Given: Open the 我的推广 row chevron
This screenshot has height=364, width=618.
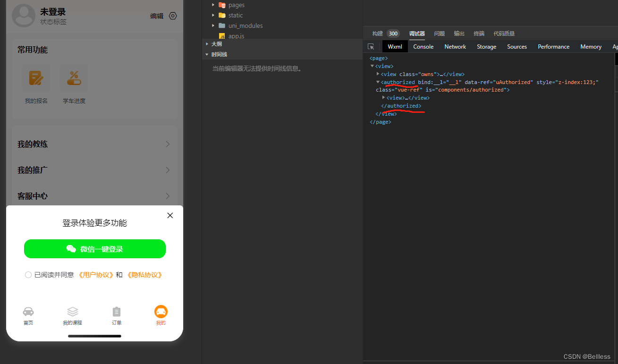Looking at the screenshot, I should (168, 170).
